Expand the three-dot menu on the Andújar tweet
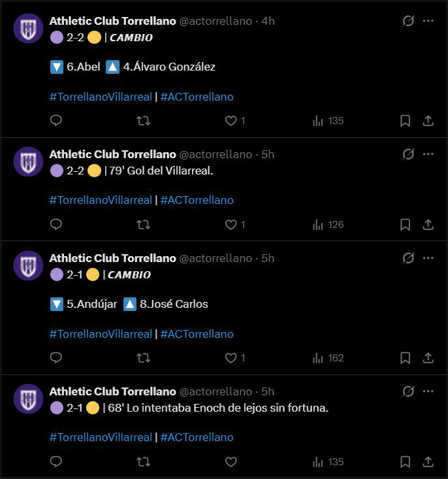Viewport: 448px width, 479px height. coord(428,258)
